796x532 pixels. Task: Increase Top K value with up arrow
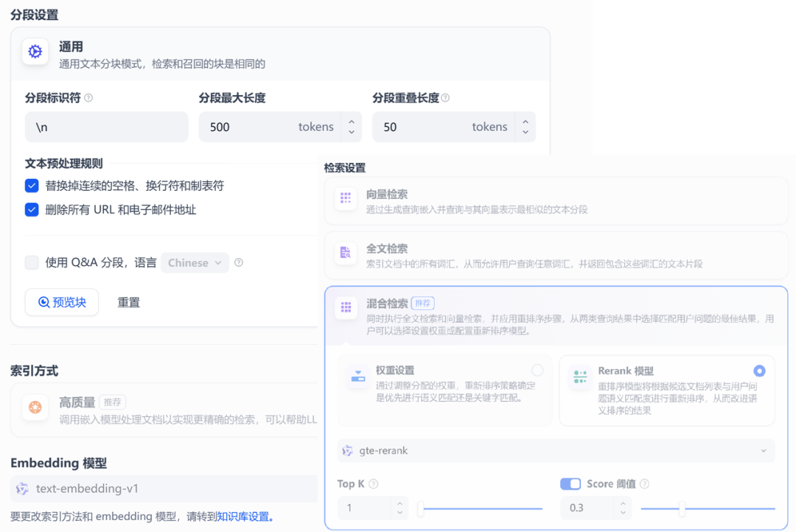click(400, 503)
